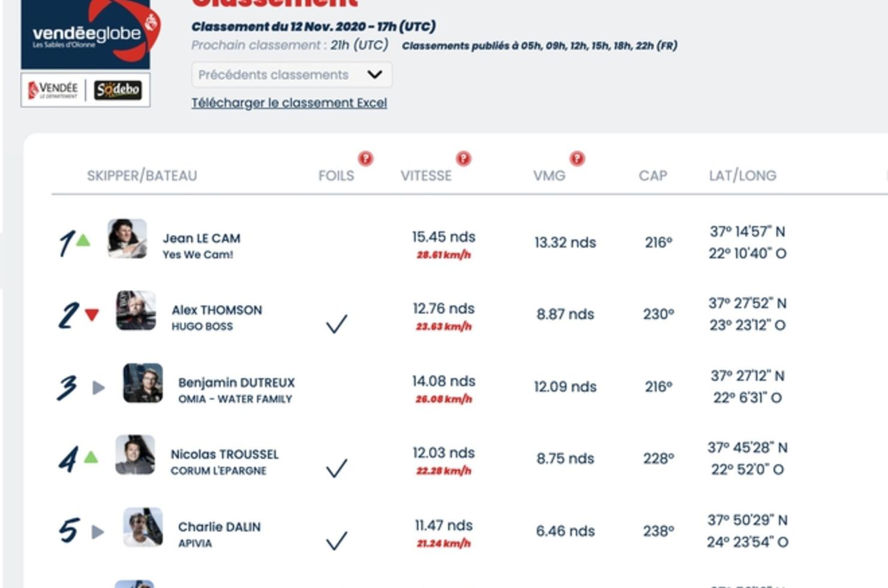Image resolution: width=888 pixels, height=588 pixels.
Task: Click the foils checkmark for Charlie DALIN
Action: pos(337,541)
